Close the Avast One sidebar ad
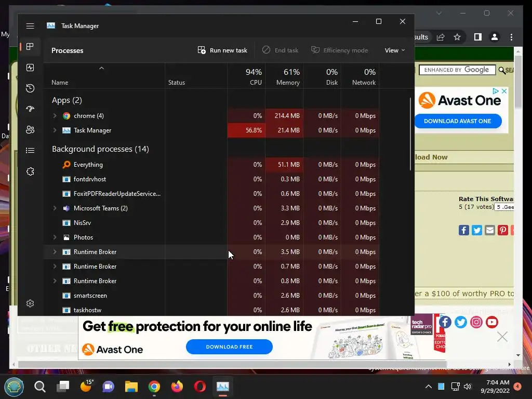Screen dimensions: 532x399 coord(504,91)
